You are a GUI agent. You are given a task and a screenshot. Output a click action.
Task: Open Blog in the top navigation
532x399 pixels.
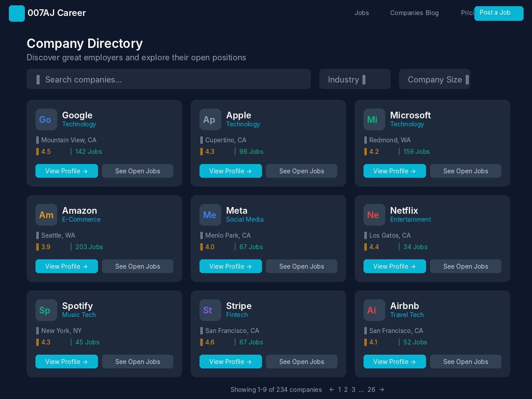[432, 13]
